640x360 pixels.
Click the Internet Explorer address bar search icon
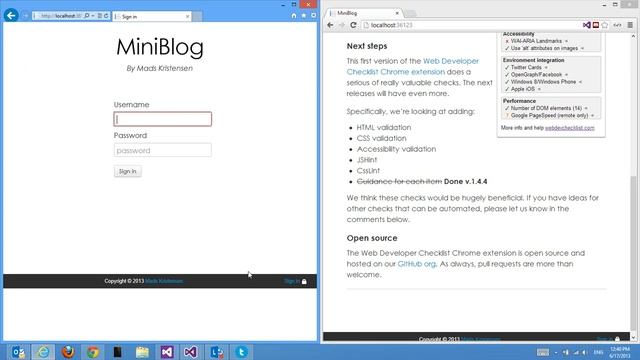87,16
